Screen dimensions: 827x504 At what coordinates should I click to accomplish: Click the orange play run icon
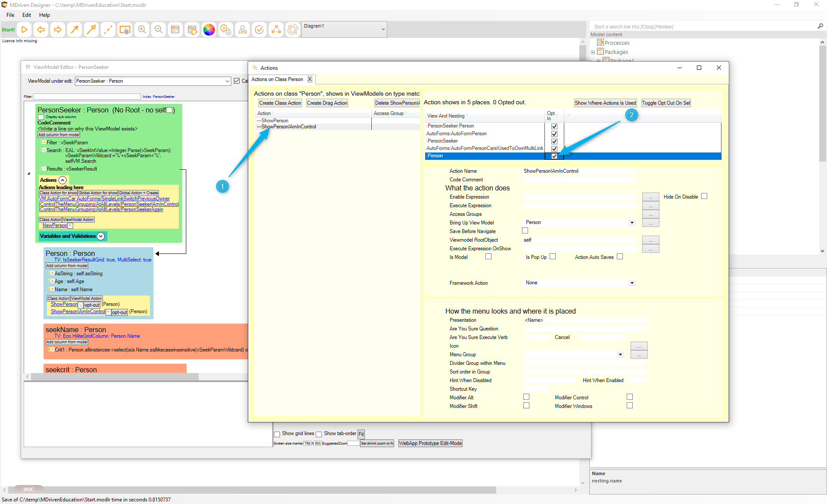(25, 30)
